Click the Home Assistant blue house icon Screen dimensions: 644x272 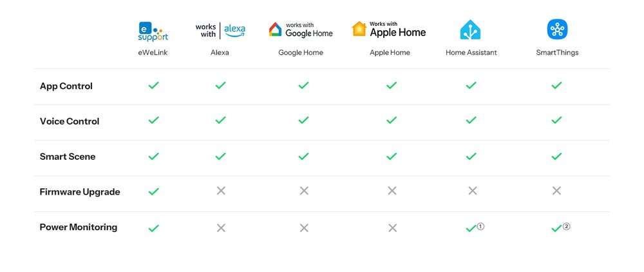470,30
